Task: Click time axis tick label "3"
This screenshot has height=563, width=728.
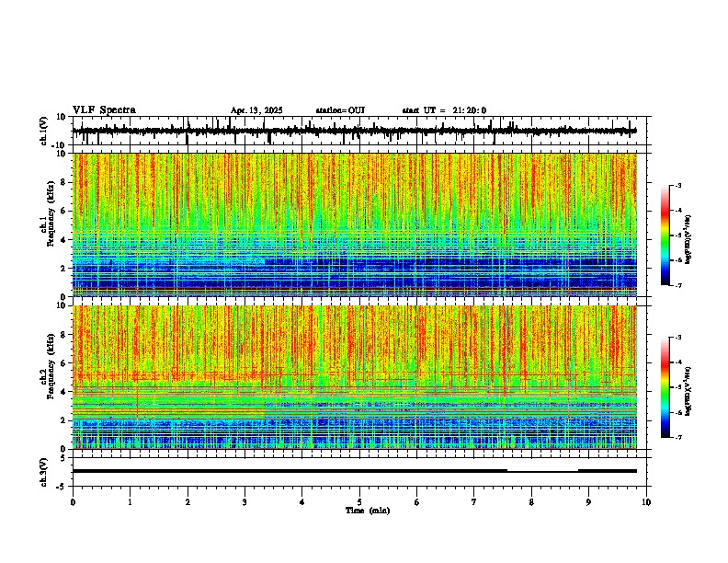Action: coord(245,502)
